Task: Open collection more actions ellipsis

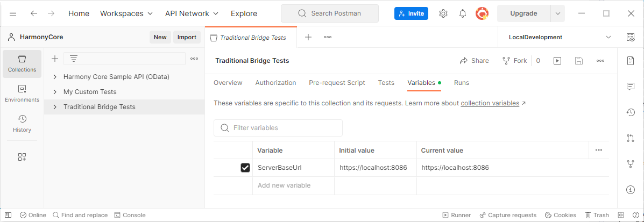Action: tap(600, 61)
